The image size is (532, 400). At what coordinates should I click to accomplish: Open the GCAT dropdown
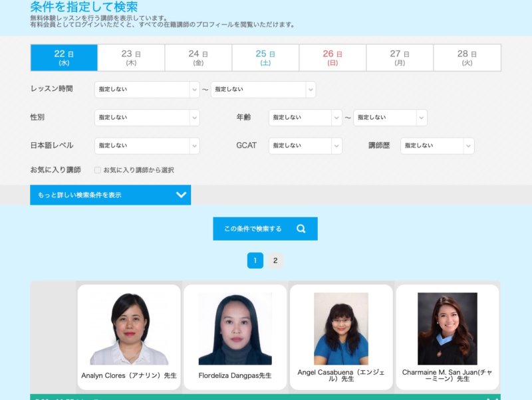point(305,146)
